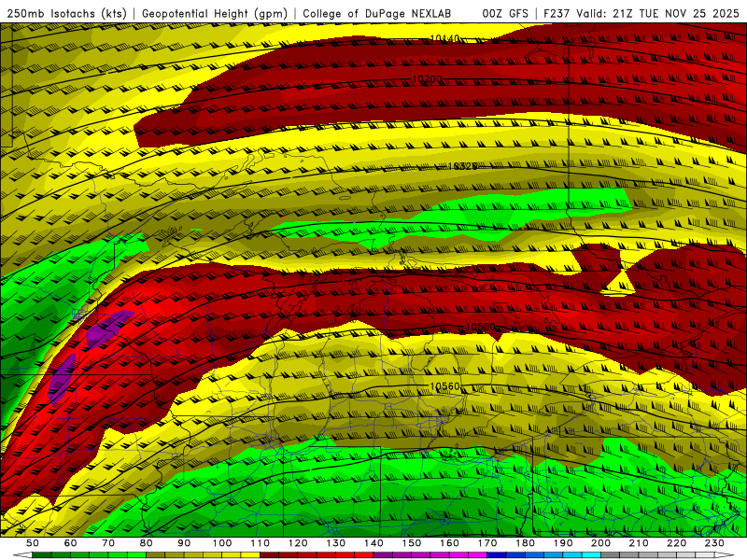
Task: Click the 10140 height contour label
Action: (x=445, y=38)
